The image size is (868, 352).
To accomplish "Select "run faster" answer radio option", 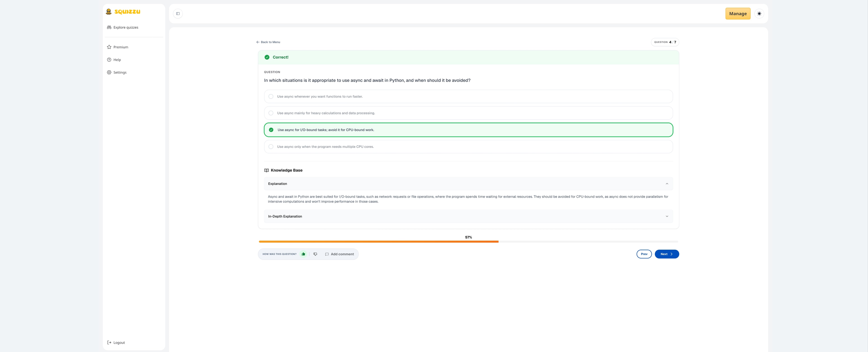I will click(271, 97).
